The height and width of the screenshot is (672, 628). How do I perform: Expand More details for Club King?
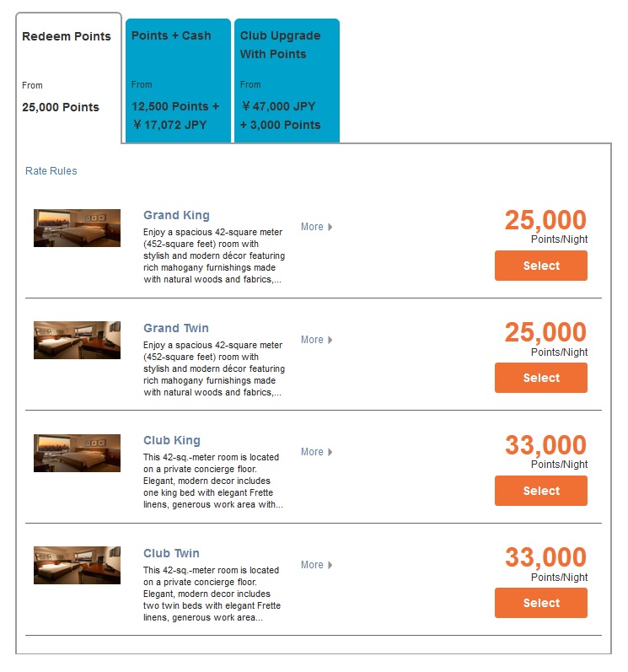click(317, 452)
